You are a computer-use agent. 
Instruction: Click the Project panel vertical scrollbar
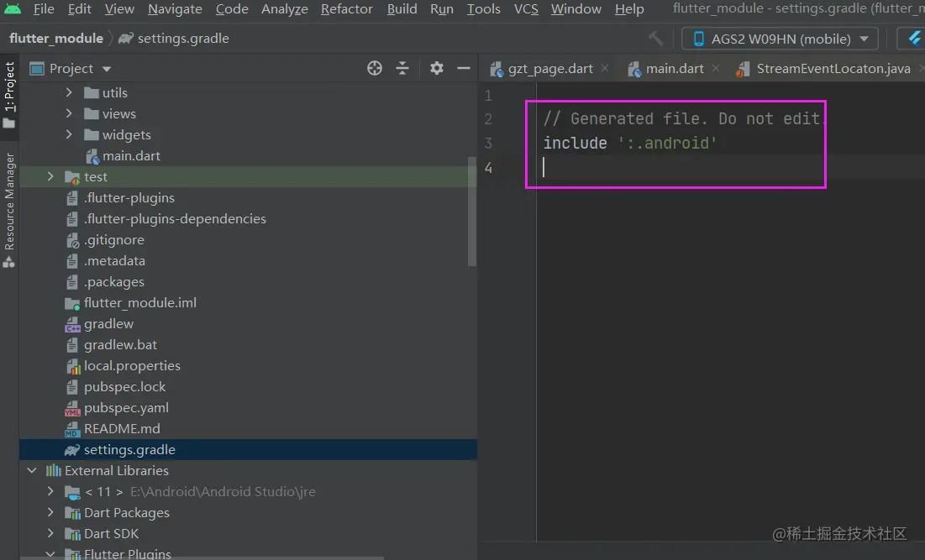(x=472, y=212)
